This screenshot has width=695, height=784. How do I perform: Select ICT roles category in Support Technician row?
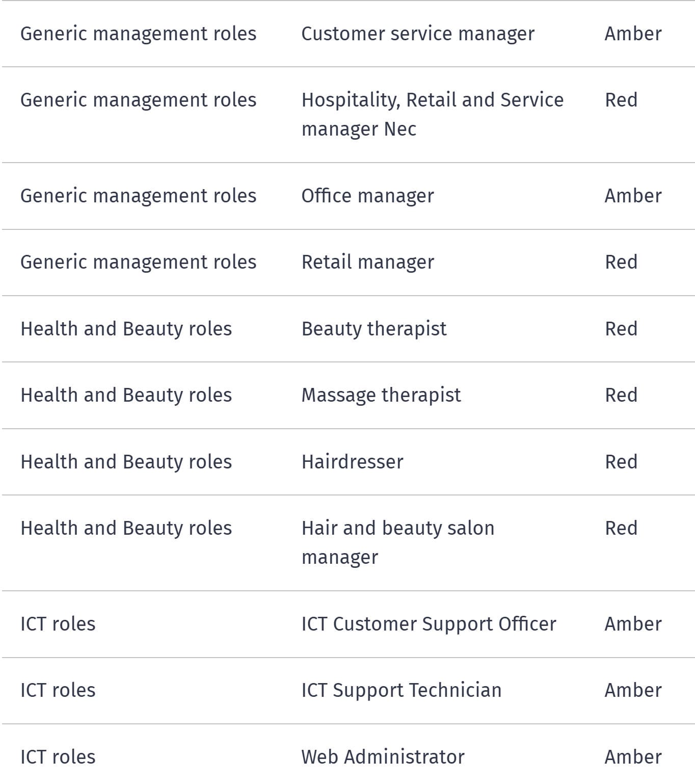coord(58,690)
